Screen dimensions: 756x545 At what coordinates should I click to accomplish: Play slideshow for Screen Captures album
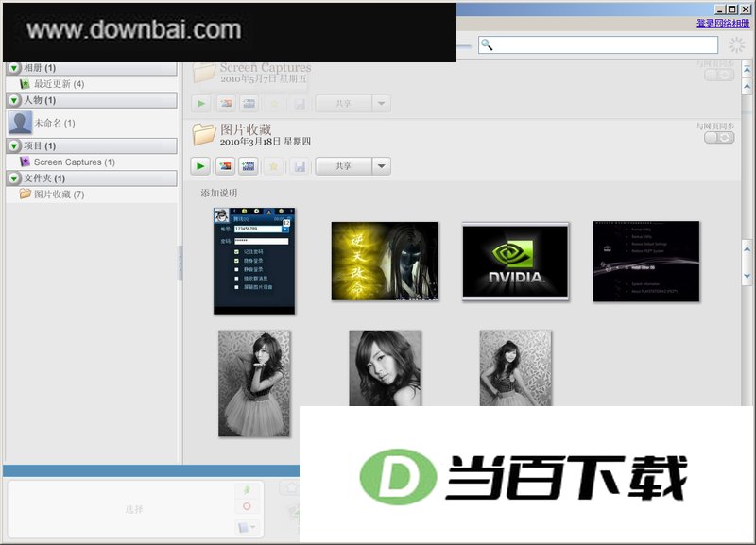[201, 103]
